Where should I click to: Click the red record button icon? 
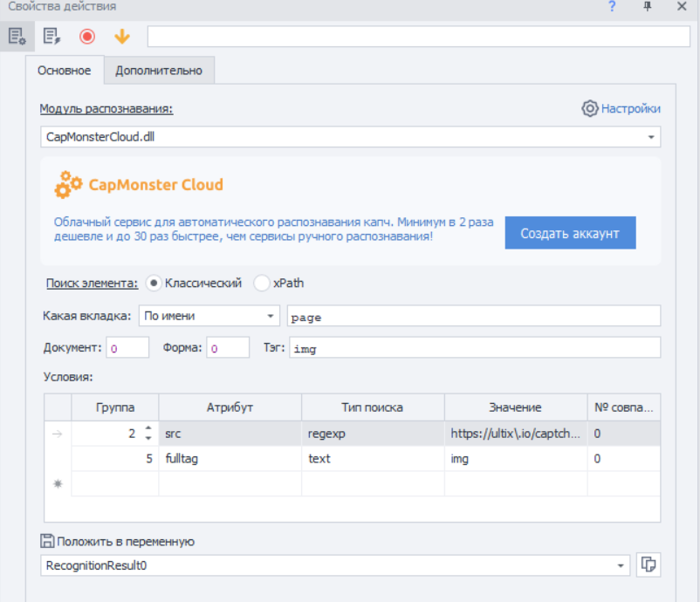point(87,36)
